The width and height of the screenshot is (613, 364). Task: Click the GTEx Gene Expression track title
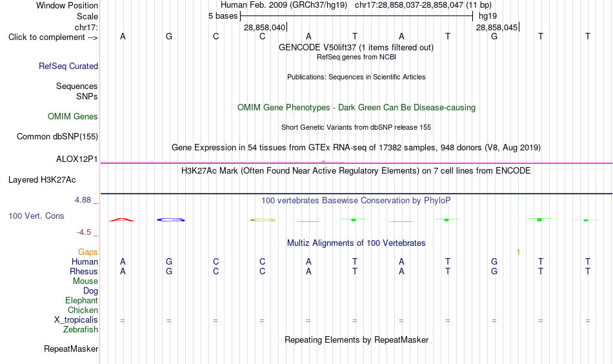point(356,147)
